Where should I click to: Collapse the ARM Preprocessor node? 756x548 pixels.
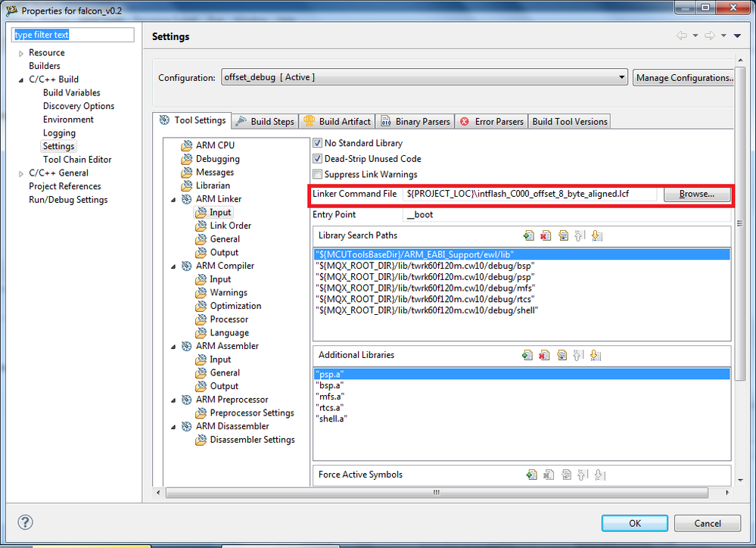(173, 400)
